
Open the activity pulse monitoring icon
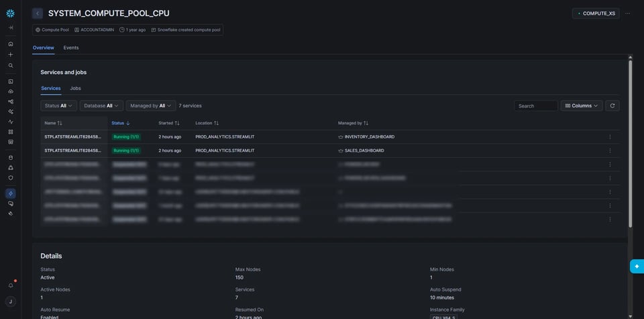pyautogui.click(x=11, y=122)
